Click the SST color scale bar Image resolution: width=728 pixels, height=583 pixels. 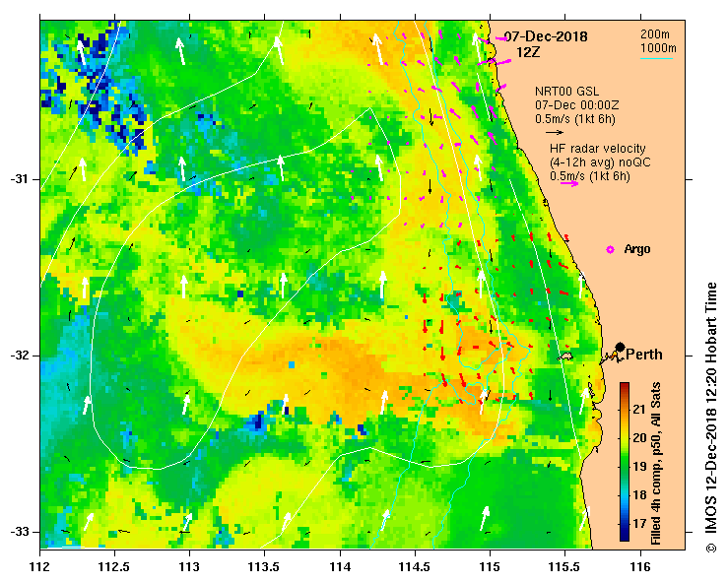click(x=625, y=462)
